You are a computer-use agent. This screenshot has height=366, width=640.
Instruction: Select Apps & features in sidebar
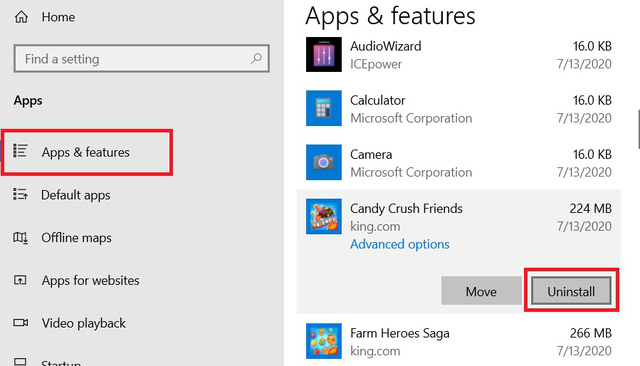pyautogui.click(x=87, y=152)
